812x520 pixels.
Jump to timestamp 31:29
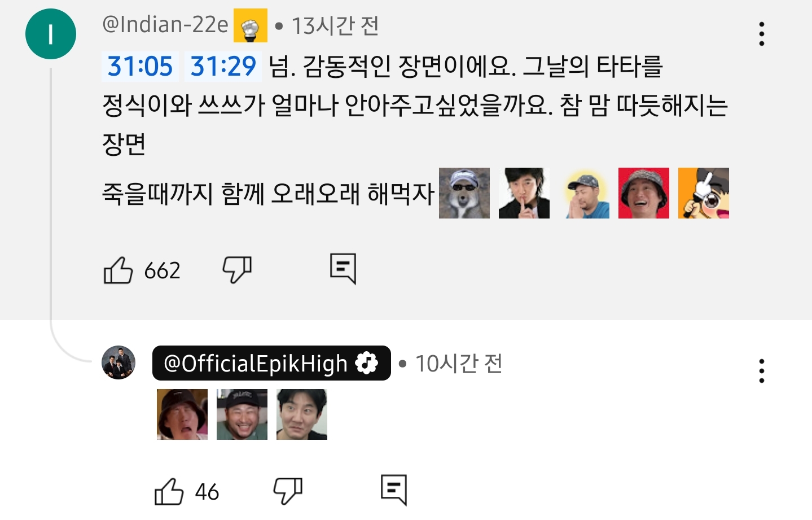pyautogui.click(x=223, y=66)
